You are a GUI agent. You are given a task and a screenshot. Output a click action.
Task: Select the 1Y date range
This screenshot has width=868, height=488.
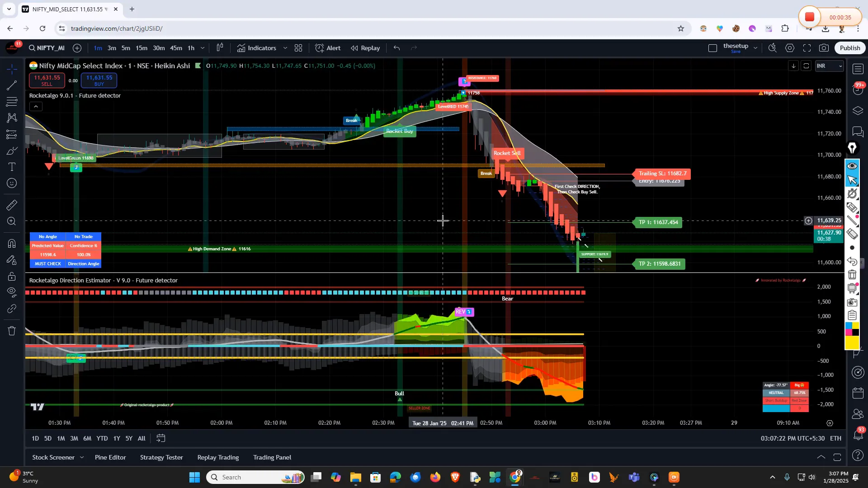click(x=117, y=438)
